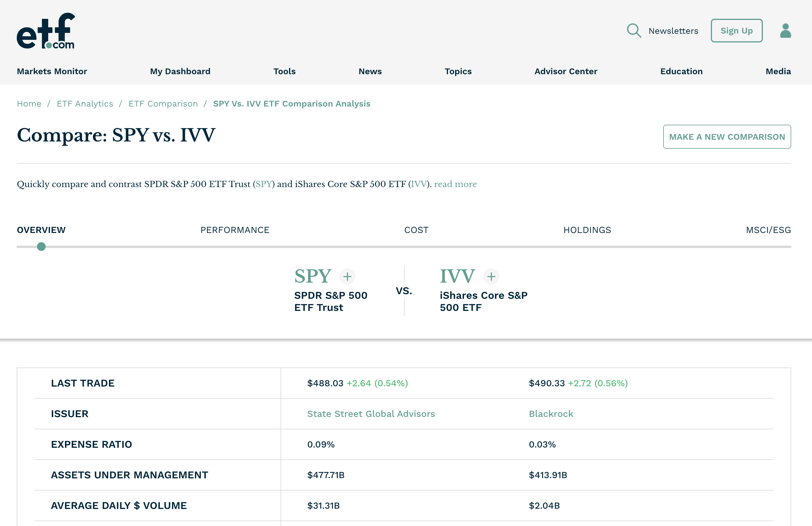This screenshot has height=526, width=812.
Task: Open the Topics menu
Action: coord(458,71)
